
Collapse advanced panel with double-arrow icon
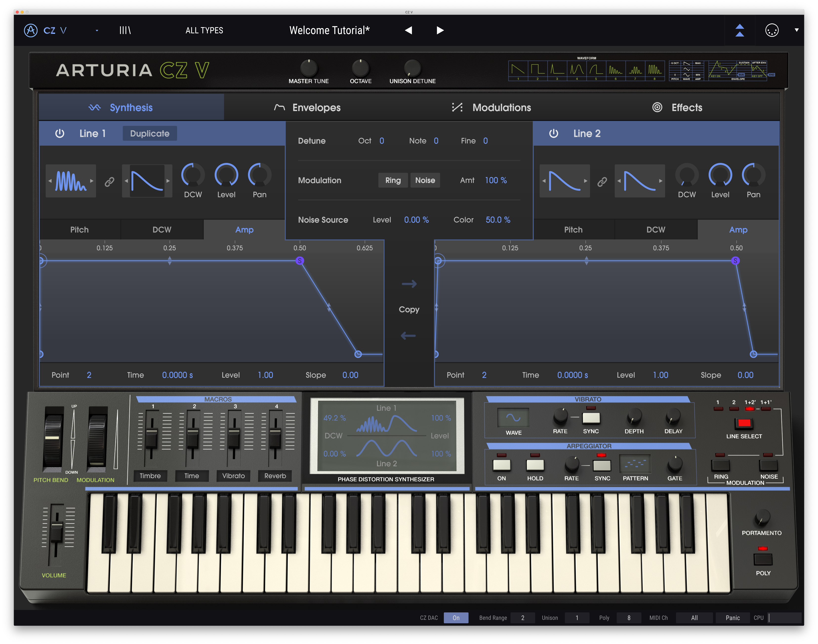739,30
